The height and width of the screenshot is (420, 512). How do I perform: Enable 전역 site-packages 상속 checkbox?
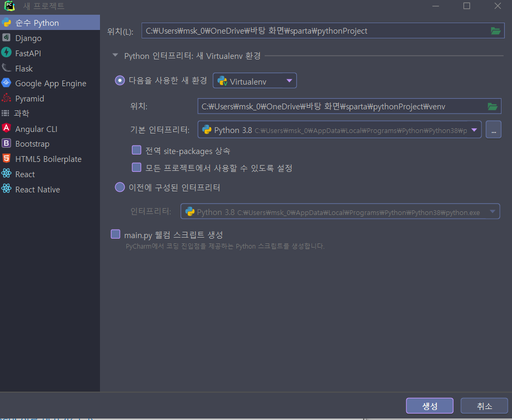click(136, 150)
